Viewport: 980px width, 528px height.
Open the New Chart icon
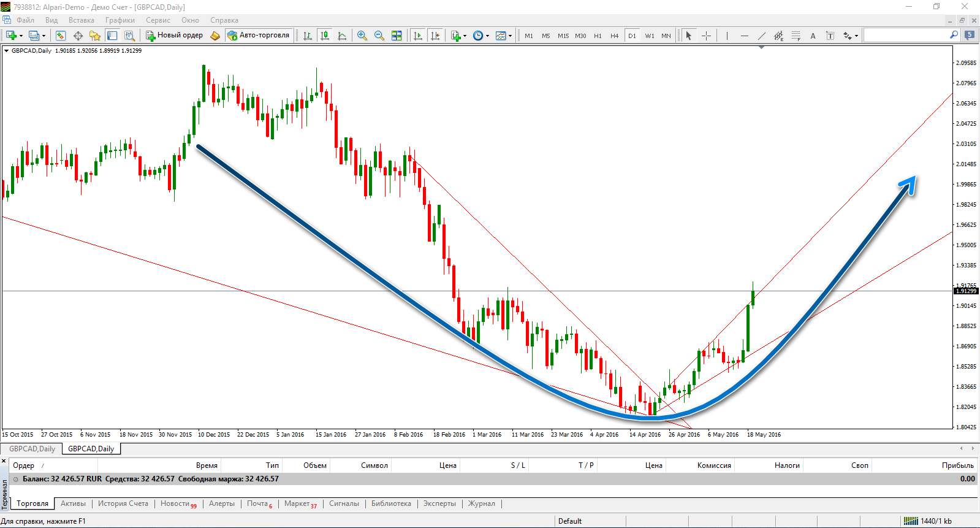[x=11, y=36]
